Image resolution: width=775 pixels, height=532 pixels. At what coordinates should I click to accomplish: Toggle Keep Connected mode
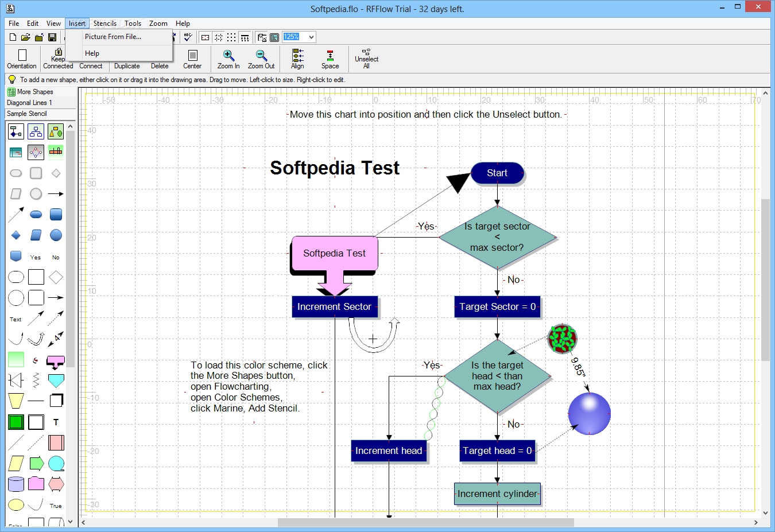click(x=58, y=59)
